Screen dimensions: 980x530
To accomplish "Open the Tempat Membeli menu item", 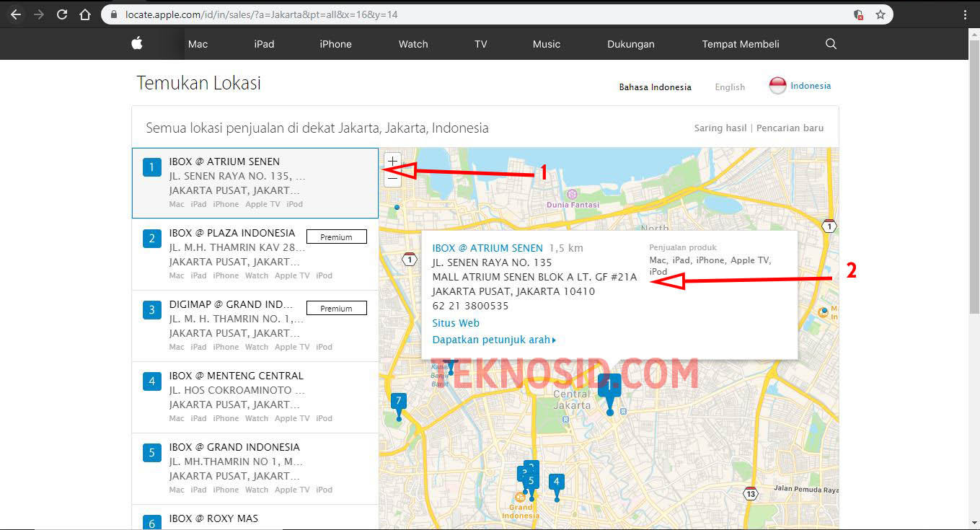I will pos(741,44).
